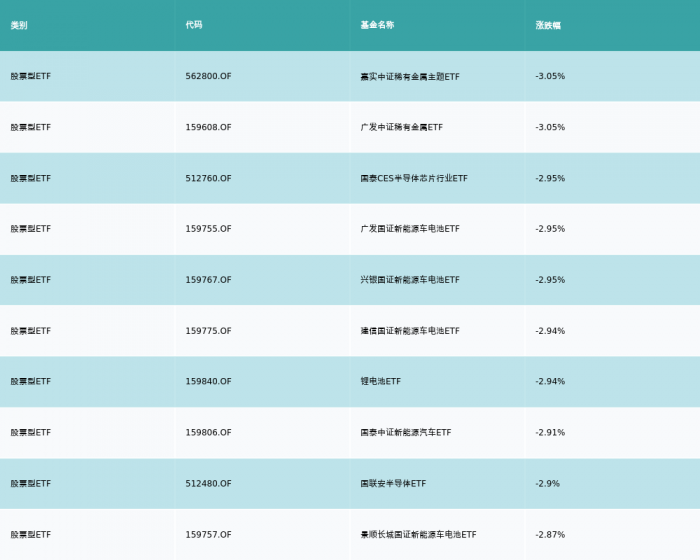Click fund code 159840.OF

pyautogui.click(x=208, y=381)
